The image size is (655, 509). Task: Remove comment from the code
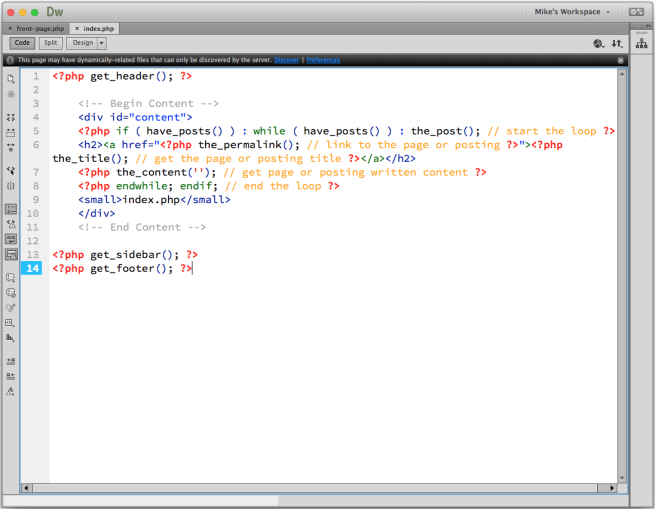click(x=11, y=293)
